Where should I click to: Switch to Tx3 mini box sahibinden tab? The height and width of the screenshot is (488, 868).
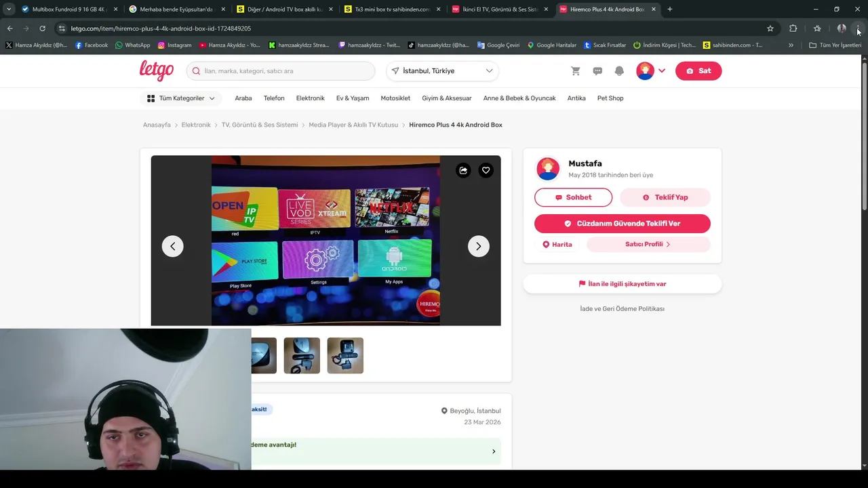tap(393, 9)
